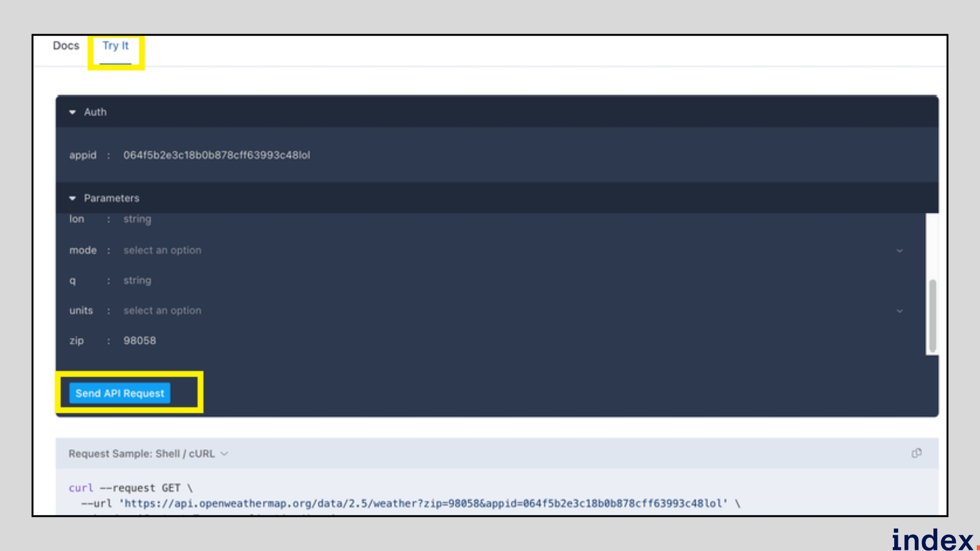
Task: Click the index logo
Action: tap(933, 540)
